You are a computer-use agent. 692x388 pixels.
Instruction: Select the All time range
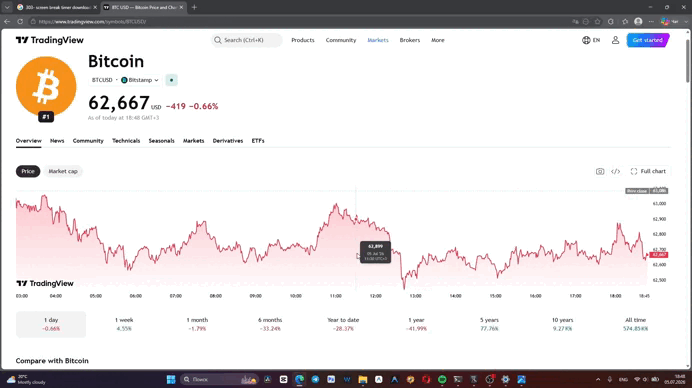tap(636, 324)
